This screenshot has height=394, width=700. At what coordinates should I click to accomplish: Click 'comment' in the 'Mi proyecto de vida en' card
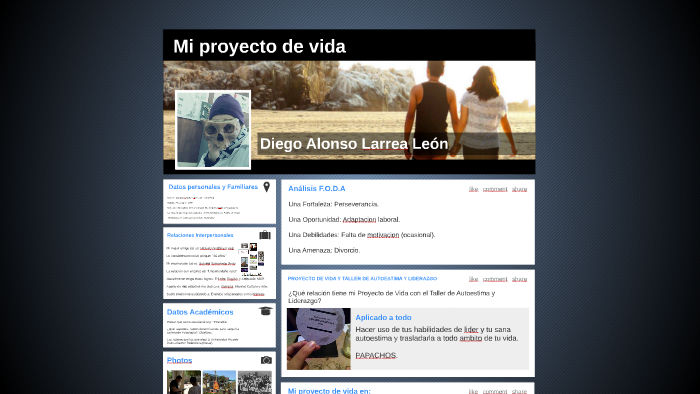coord(495,391)
